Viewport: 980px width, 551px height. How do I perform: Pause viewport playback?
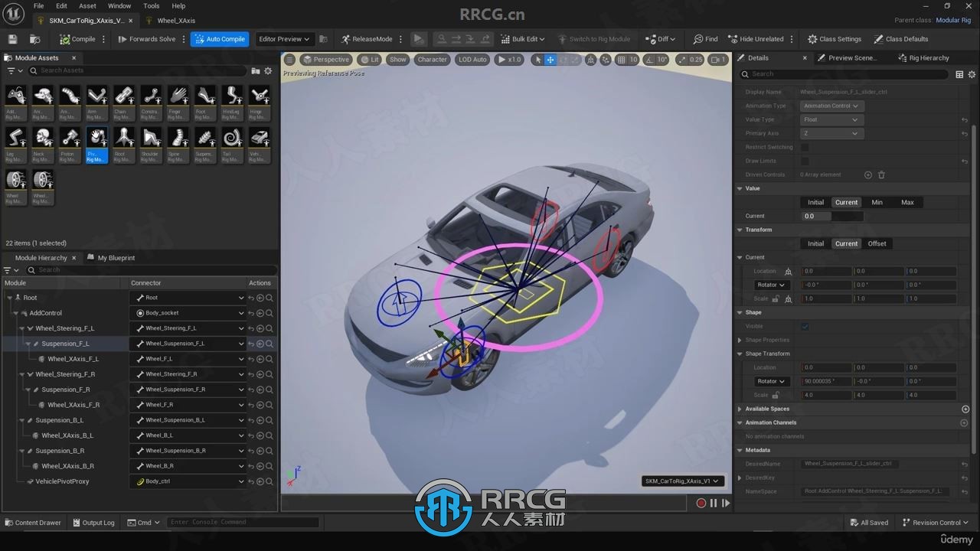pos(714,503)
